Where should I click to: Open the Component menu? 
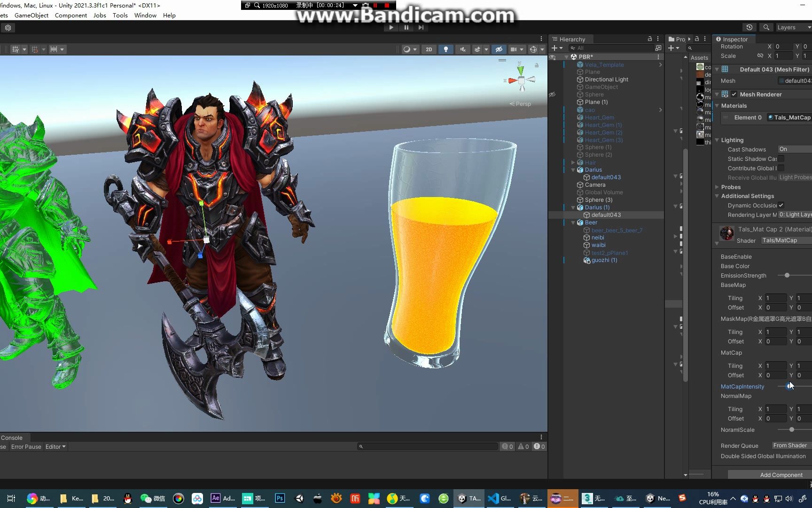pos(71,16)
